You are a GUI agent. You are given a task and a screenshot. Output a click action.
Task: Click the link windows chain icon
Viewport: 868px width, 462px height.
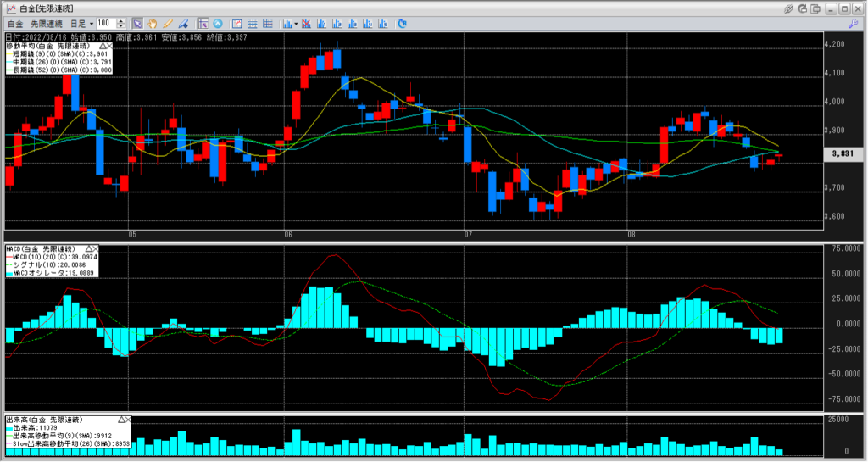[x=789, y=8]
